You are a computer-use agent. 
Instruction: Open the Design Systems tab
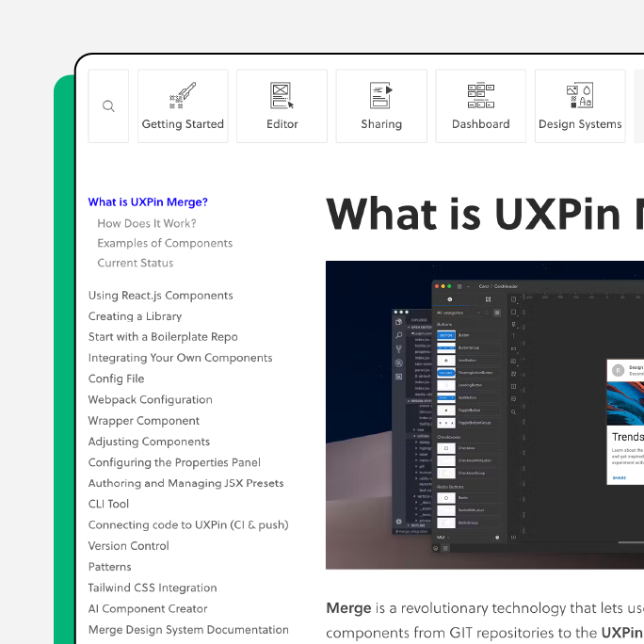(x=580, y=106)
